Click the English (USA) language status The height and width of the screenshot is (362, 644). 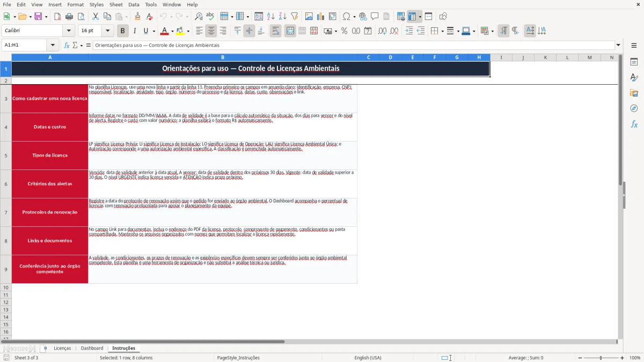368,358
